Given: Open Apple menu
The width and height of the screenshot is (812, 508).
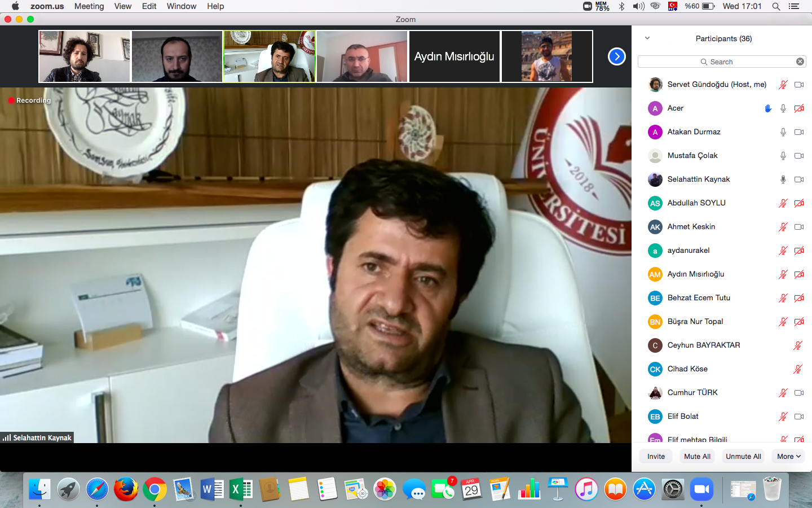Looking at the screenshot, I should pyautogui.click(x=15, y=6).
